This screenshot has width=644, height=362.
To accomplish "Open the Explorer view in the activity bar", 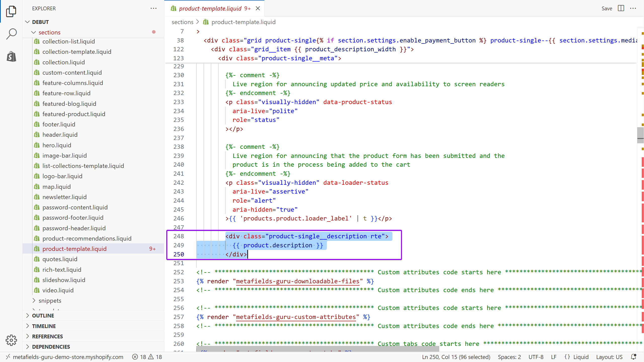I will [x=11, y=11].
